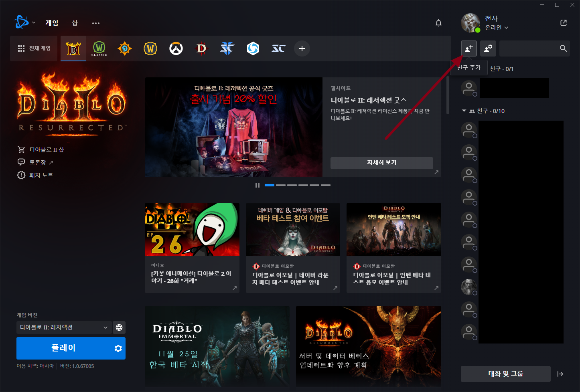580x392 pixels.
Task: Open 대화 및 그룹 button
Action: click(x=506, y=374)
